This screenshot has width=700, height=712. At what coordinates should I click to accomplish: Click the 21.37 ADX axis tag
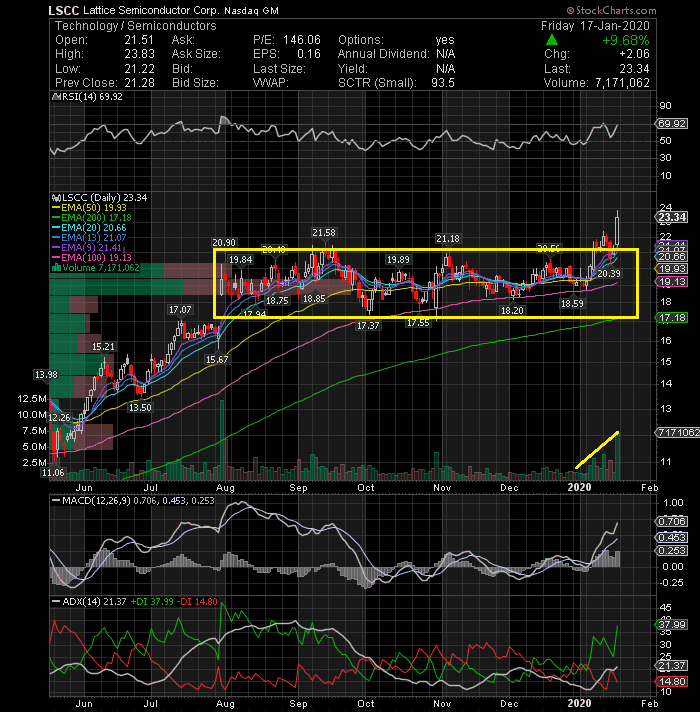[x=671, y=666]
